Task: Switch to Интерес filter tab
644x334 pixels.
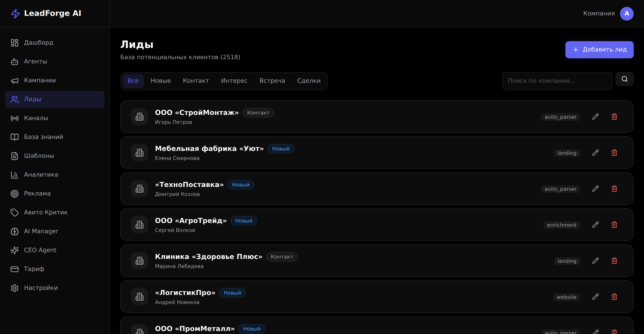Action: [234, 81]
